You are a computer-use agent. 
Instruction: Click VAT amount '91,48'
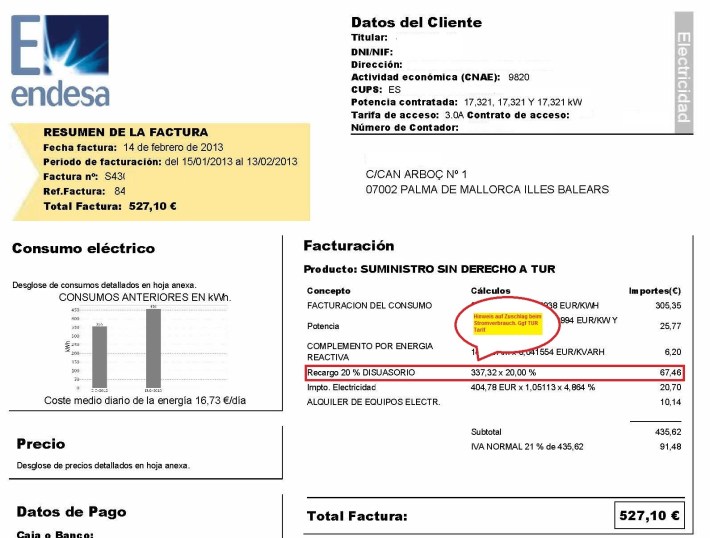(x=671, y=447)
